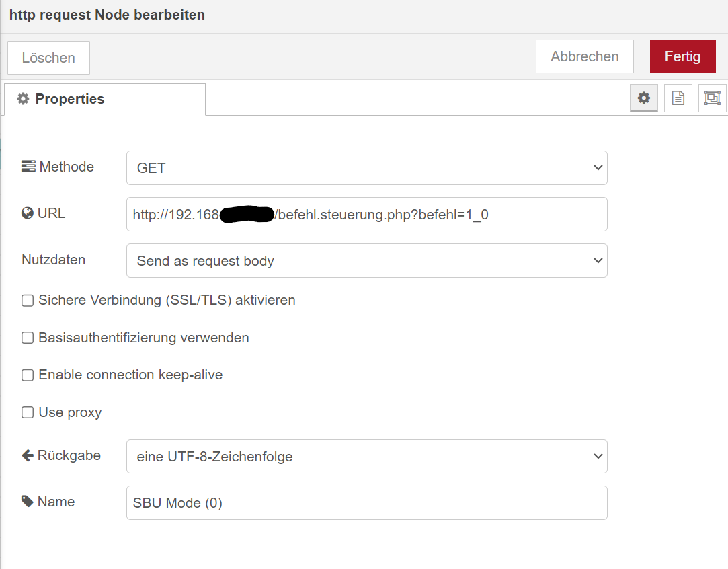Open the node appearance icon
The height and width of the screenshot is (569, 728).
[x=712, y=98]
